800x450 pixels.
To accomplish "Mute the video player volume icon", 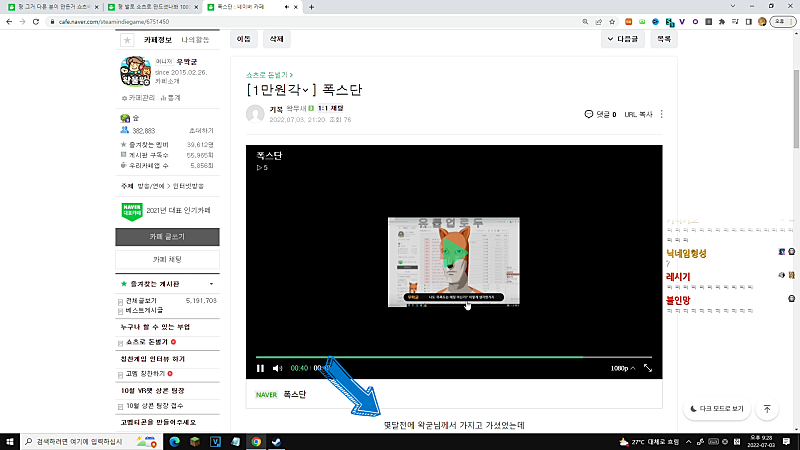I will 277,368.
